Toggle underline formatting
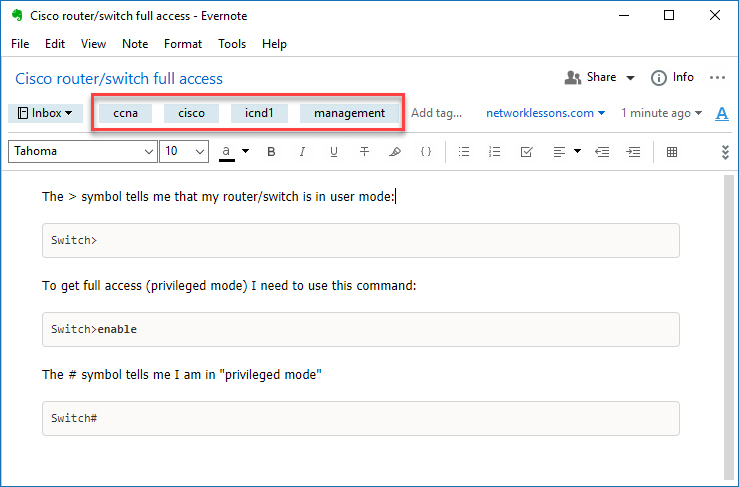 [x=334, y=152]
